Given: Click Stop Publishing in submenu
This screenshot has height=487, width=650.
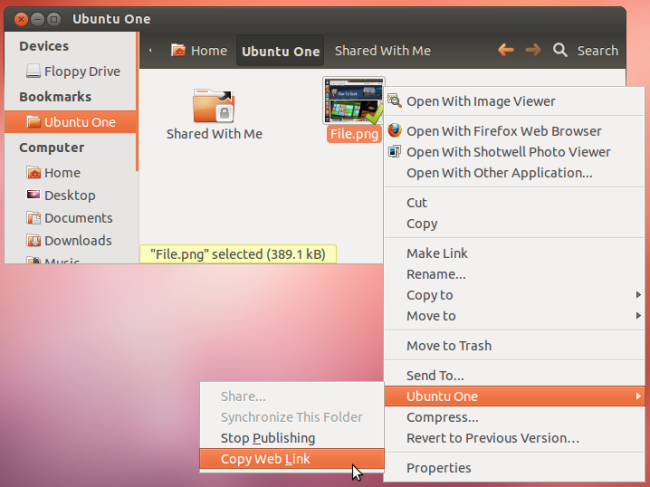Looking at the screenshot, I should 292,438.
